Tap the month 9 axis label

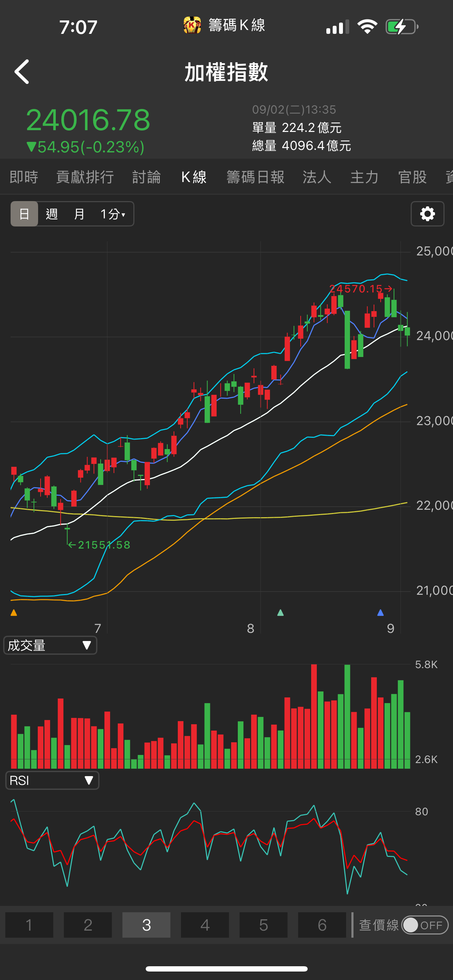(x=391, y=629)
